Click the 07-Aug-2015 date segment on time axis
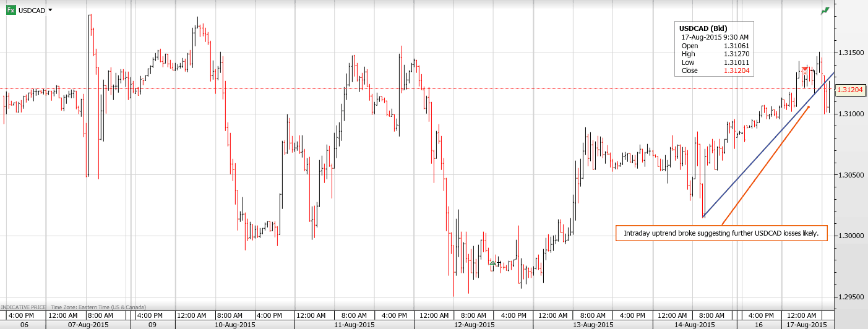Viewport: 868px width, 329px height. coord(88,325)
